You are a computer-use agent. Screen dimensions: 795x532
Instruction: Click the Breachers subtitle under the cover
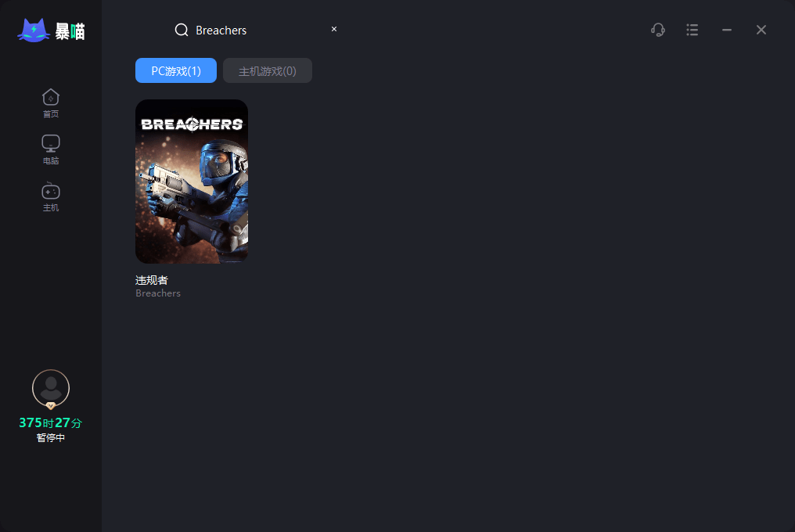click(x=158, y=293)
